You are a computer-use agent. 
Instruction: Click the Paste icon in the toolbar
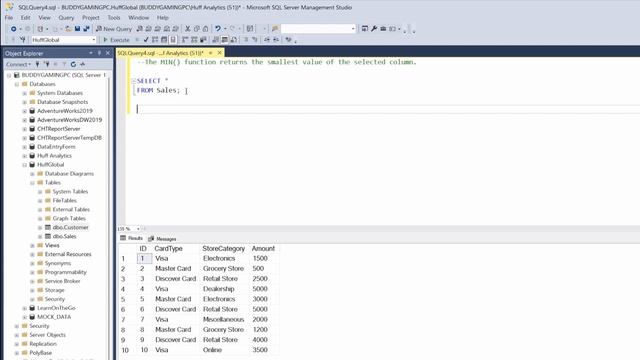[205, 29]
